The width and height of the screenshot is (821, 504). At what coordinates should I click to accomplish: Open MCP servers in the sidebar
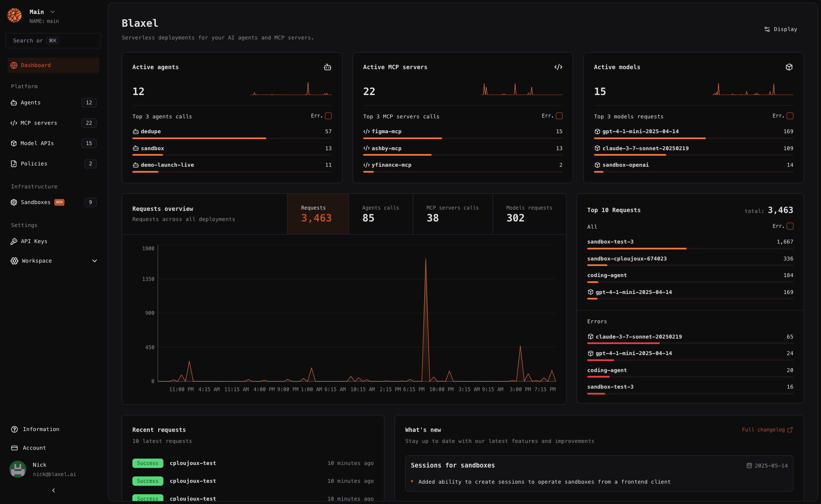coord(53,123)
